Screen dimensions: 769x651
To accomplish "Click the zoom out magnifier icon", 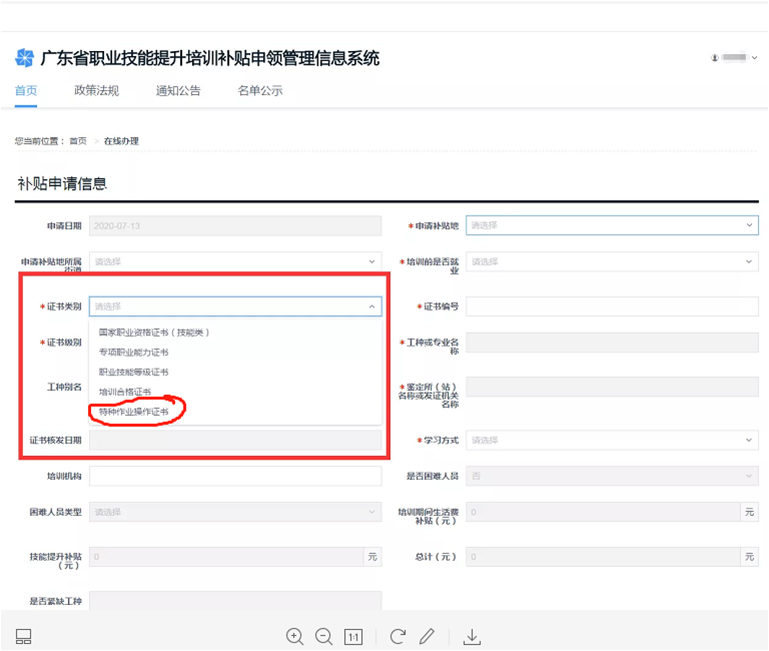I will pos(323,636).
